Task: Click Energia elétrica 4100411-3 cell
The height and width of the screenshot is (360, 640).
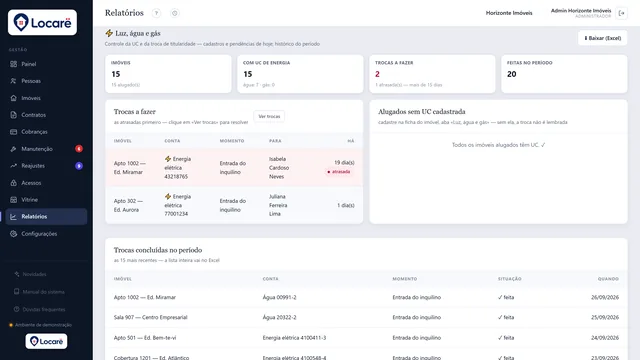Action: pyautogui.click(x=294, y=338)
